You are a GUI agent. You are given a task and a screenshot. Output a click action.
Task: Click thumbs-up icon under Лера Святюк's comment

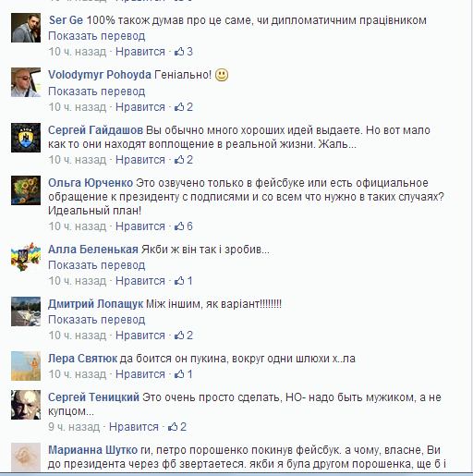(179, 374)
